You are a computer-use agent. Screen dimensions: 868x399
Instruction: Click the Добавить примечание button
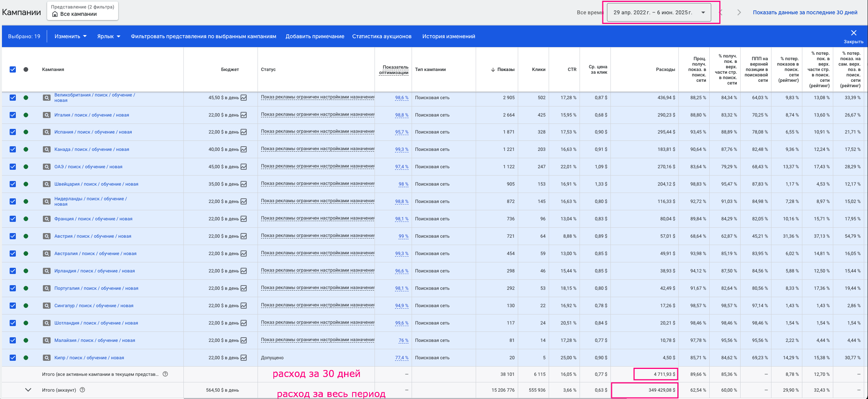point(315,36)
